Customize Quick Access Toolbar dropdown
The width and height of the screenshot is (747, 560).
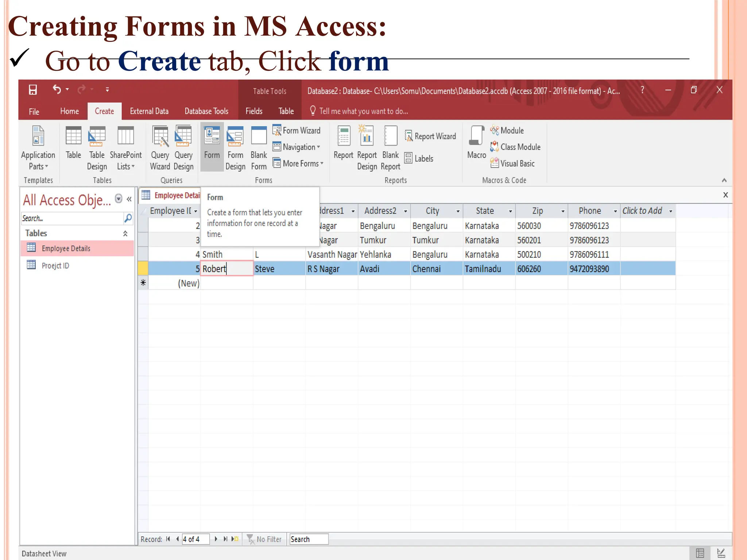coord(107,89)
